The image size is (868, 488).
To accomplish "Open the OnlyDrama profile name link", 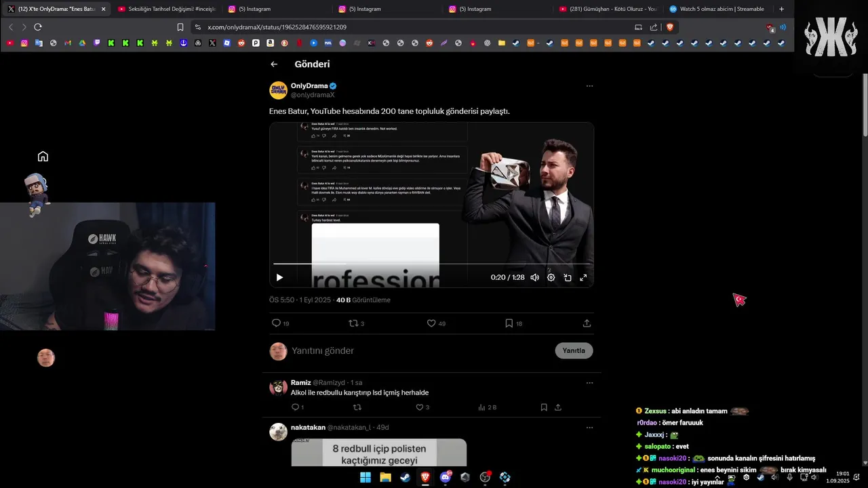I will click(309, 86).
